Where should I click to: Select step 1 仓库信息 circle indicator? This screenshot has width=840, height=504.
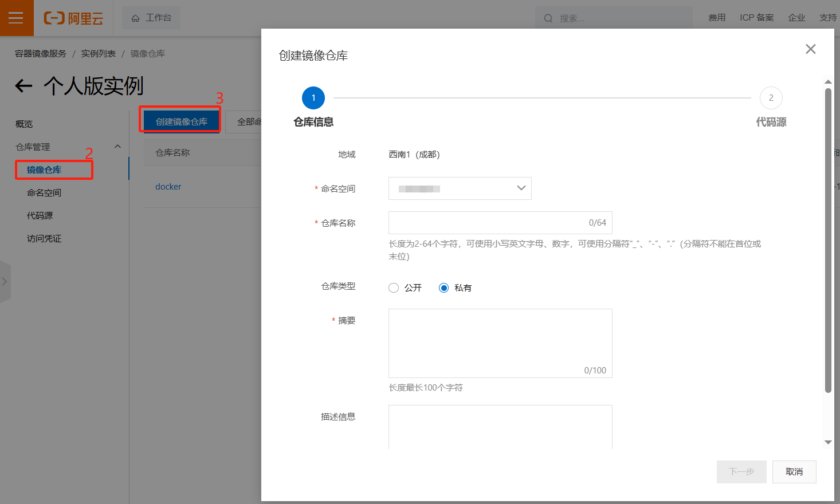point(313,97)
